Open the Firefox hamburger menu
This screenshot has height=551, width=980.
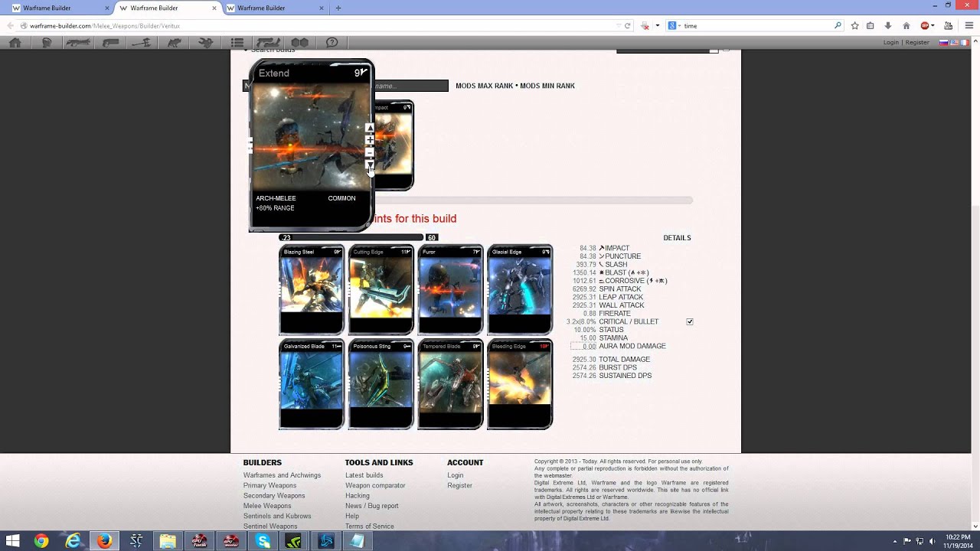point(969,25)
